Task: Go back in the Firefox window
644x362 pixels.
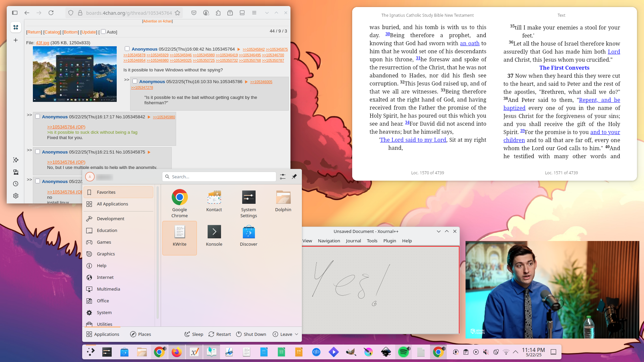Action: pos(27,13)
